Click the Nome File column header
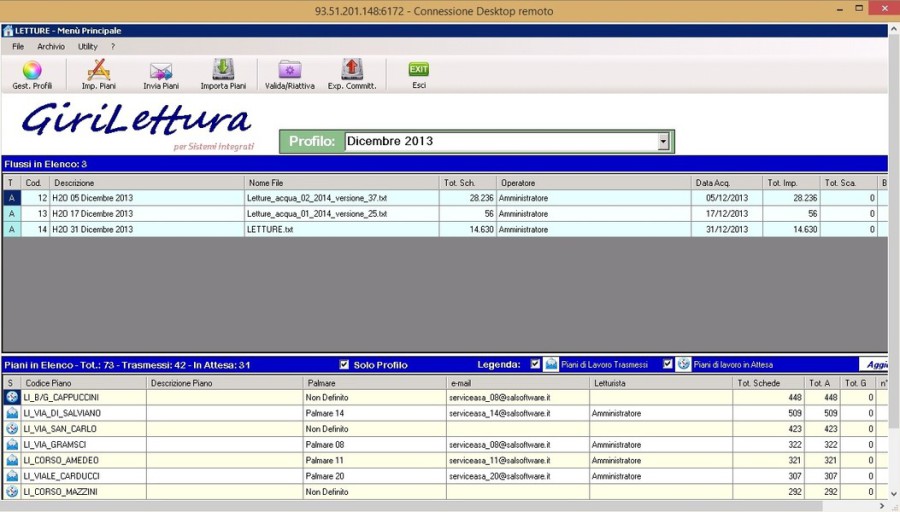Viewport: 900px width, 512px height. pos(340,183)
